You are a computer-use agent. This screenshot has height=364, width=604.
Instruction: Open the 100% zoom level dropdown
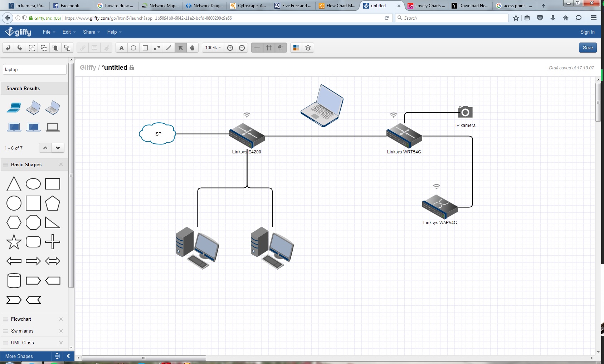(213, 48)
